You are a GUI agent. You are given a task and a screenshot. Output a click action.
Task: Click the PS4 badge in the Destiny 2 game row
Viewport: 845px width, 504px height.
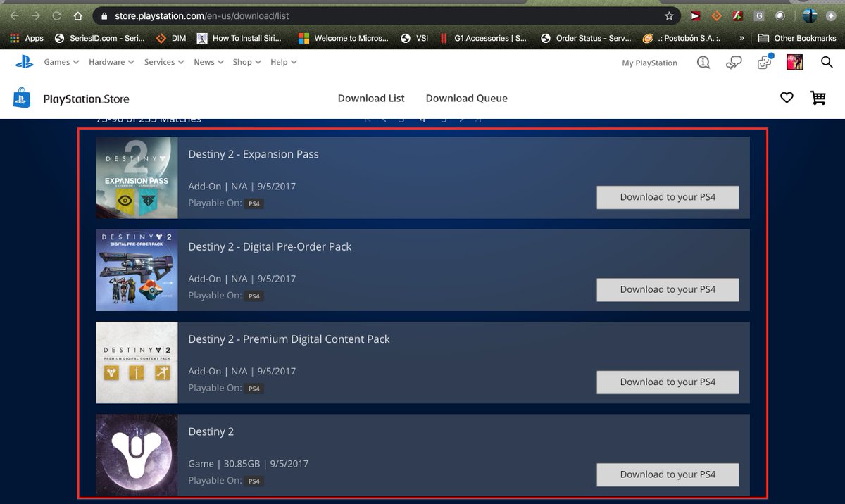pos(254,481)
